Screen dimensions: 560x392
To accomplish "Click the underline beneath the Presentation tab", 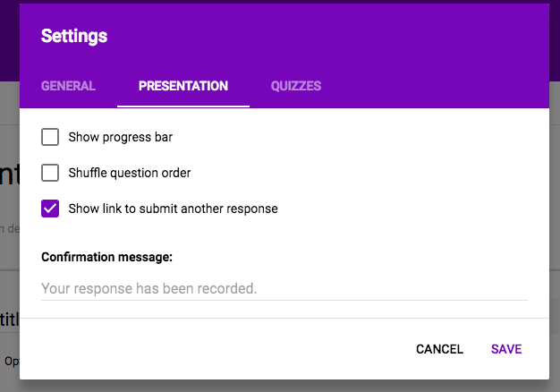I will 183,106.
